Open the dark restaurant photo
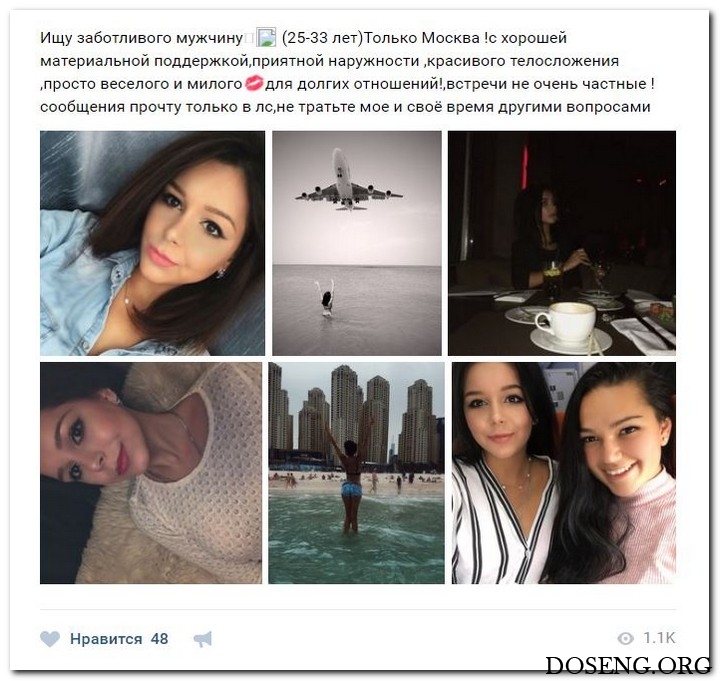720x681 pixels. click(562, 243)
